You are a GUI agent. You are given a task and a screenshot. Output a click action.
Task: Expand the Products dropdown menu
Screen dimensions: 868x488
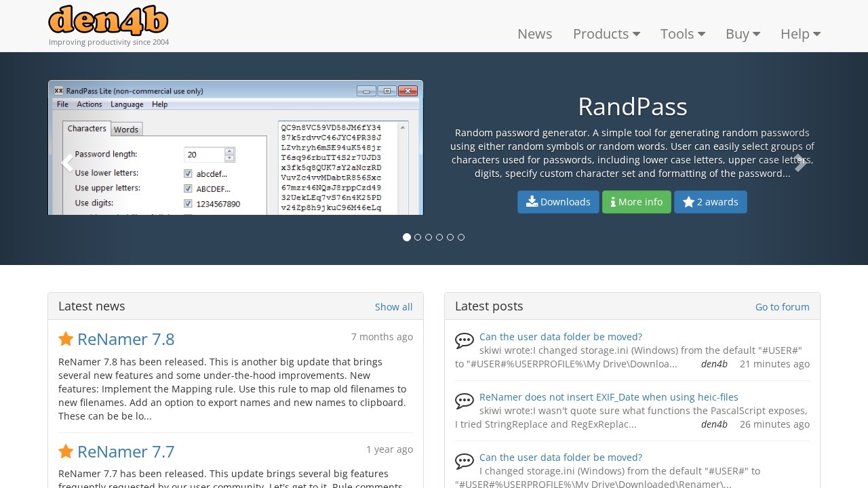(x=606, y=34)
